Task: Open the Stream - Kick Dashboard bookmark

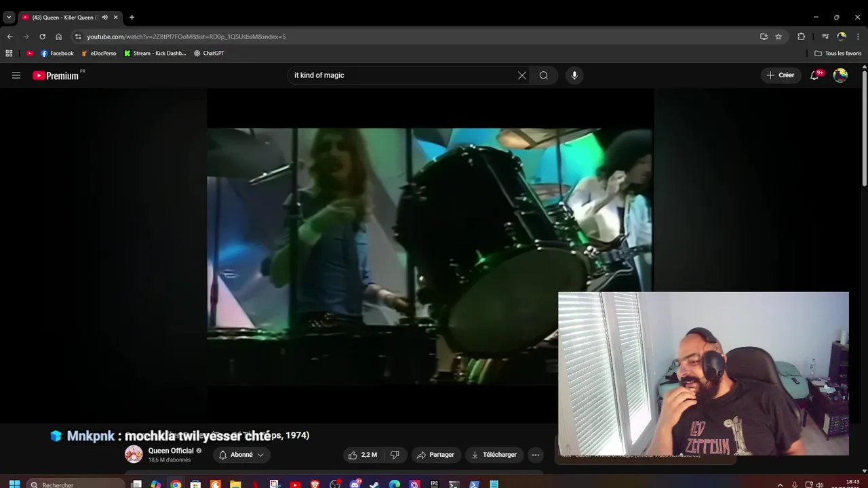Action: [x=155, y=53]
